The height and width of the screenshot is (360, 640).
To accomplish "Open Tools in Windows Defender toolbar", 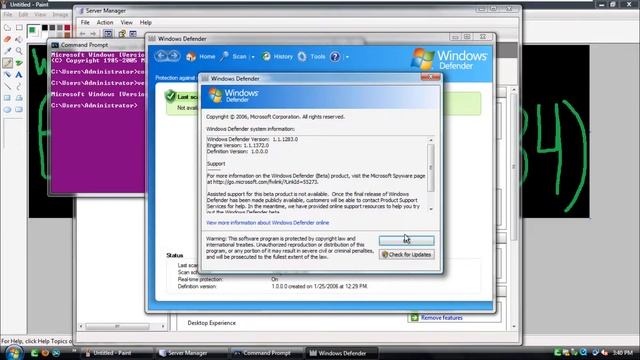I will click(x=312, y=57).
